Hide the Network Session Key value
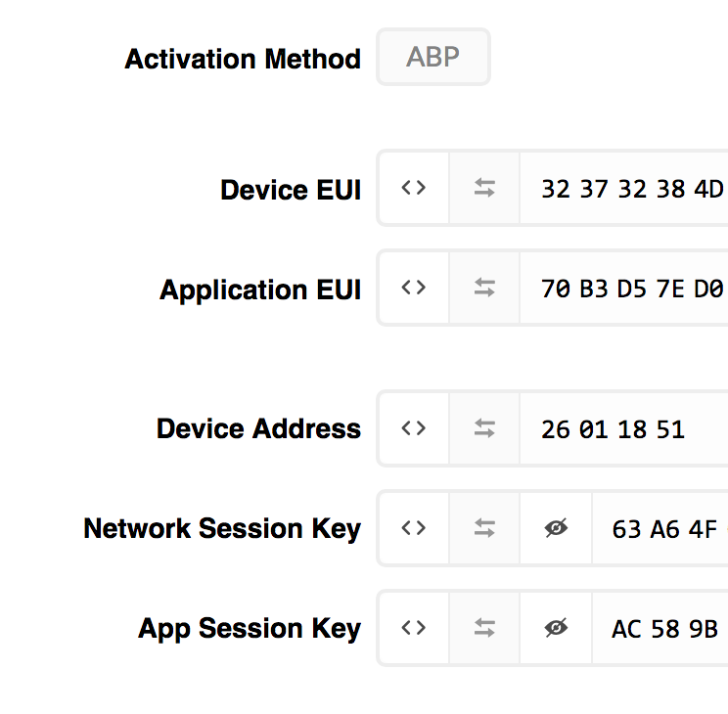Viewport: 728px width, 714px height. click(x=556, y=528)
